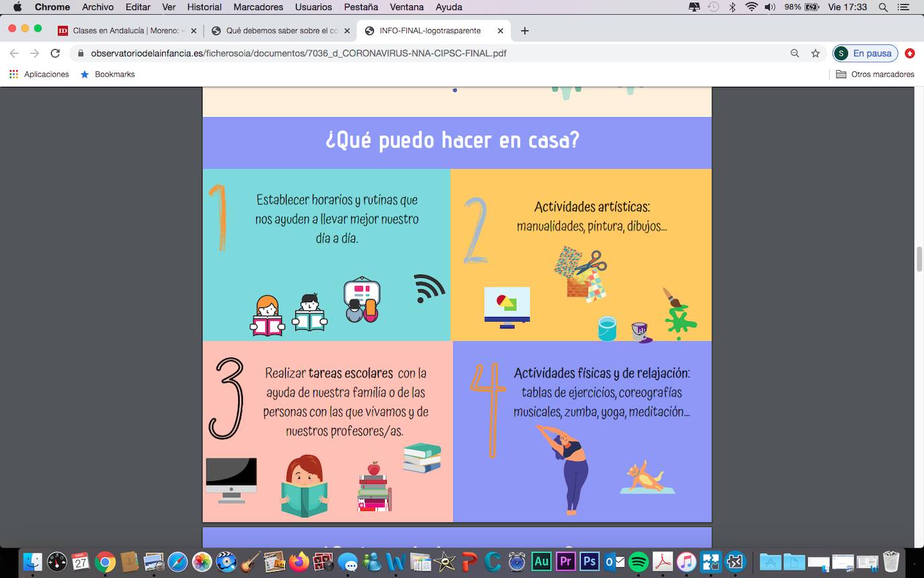Screen dimensions: 924x578
Task: Expand the En pausa profile menu
Action: point(865,53)
